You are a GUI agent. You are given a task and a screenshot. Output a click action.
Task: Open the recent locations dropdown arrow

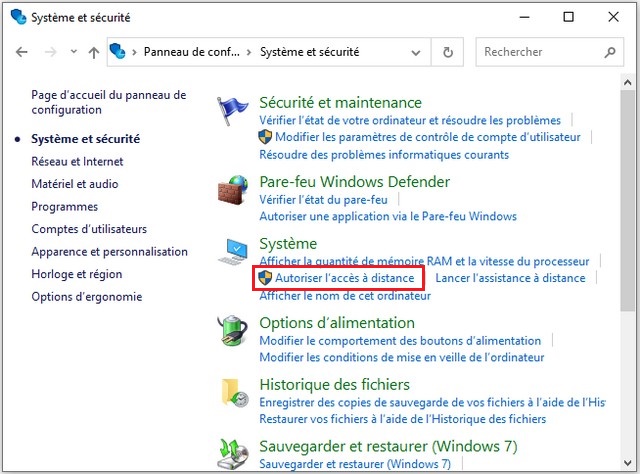pyautogui.click(x=73, y=51)
